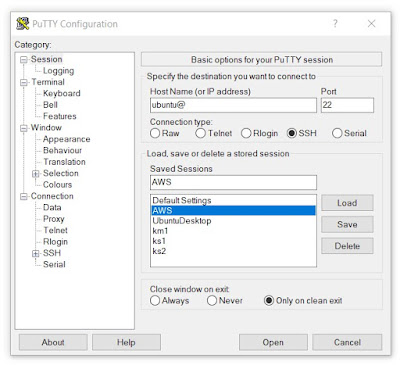Open the Translation category
This screenshot has height=365, width=400.
click(x=64, y=162)
